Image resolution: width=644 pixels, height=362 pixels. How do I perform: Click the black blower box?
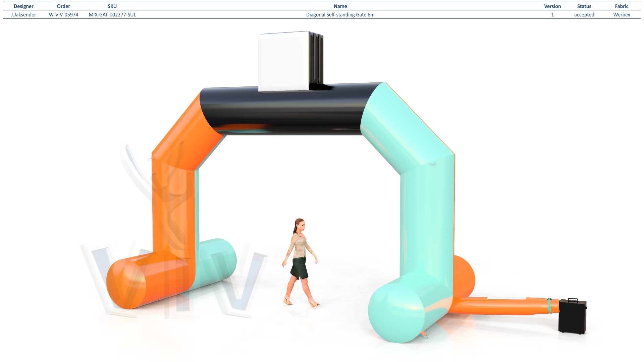click(573, 316)
